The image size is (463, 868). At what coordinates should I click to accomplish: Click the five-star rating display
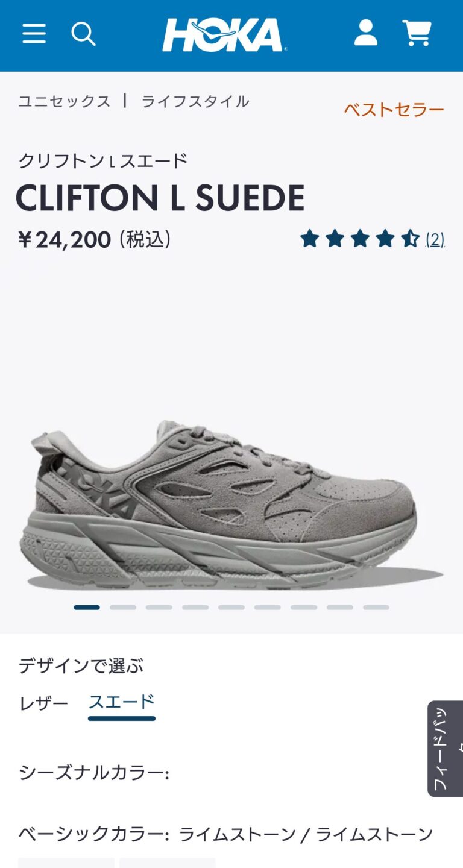pyautogui.click(x=360, y=239)
